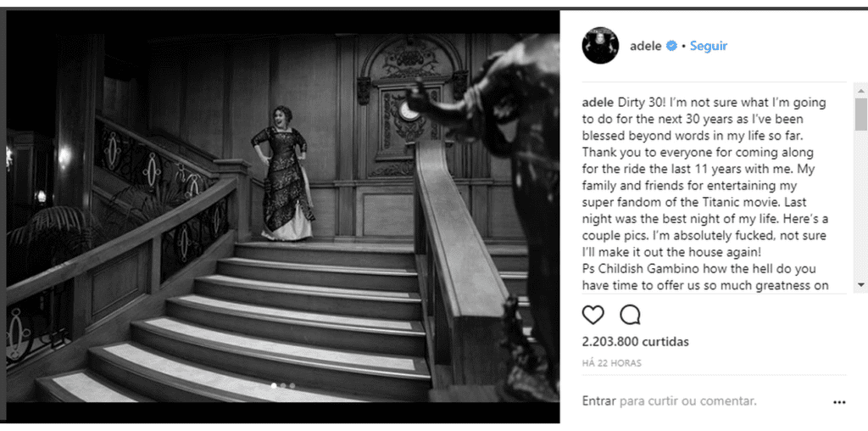Click the 2.203.800 curtidas likes count
The height and width of the screenshot is (431, 868).
click(636, 342)
